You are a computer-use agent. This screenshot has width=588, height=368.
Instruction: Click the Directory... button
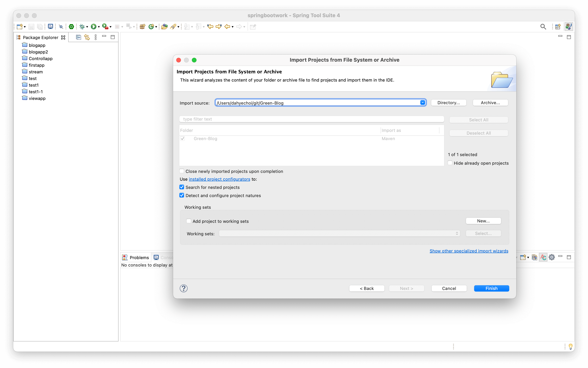point(448,103)
